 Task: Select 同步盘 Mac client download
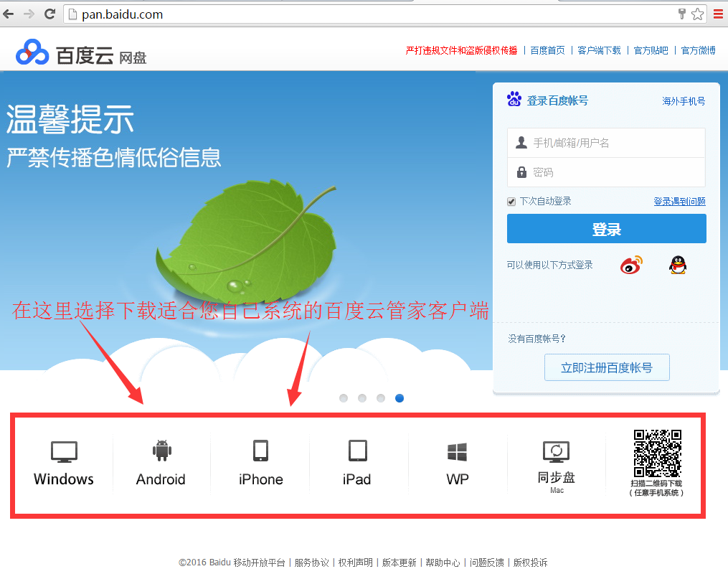[x=556, y=467]
